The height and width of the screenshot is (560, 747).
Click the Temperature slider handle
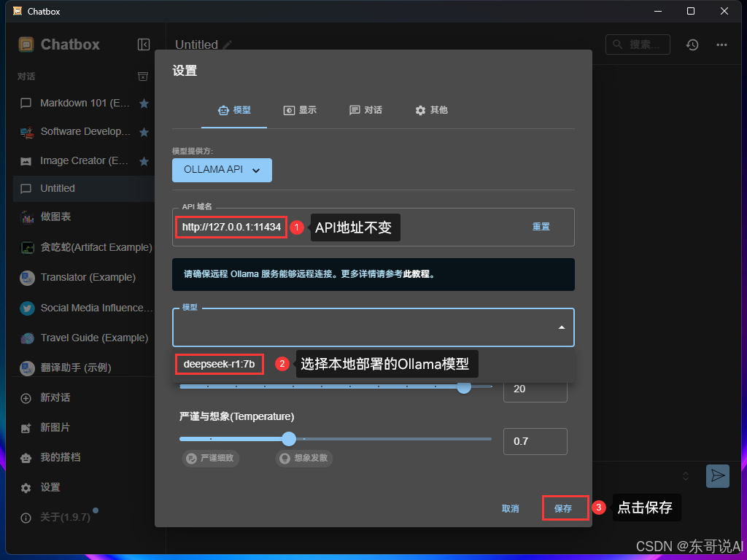(x=289, y=439)
